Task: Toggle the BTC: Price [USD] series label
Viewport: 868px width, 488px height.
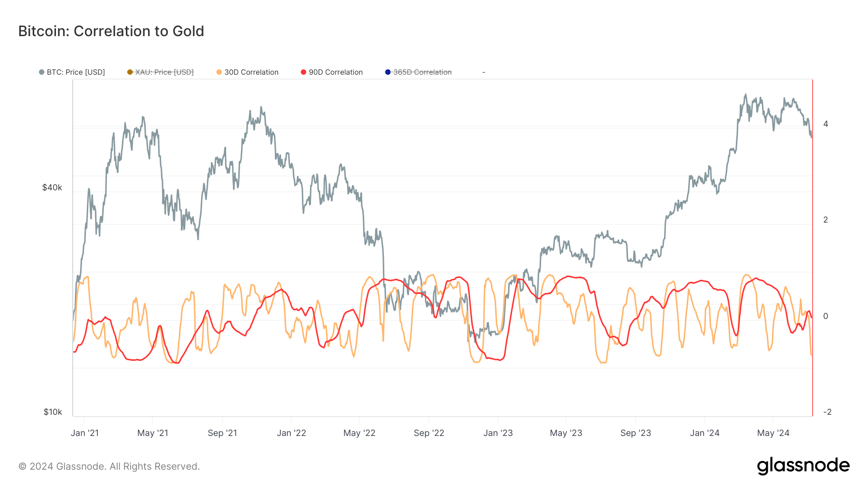Action: [x=76, y=72]
